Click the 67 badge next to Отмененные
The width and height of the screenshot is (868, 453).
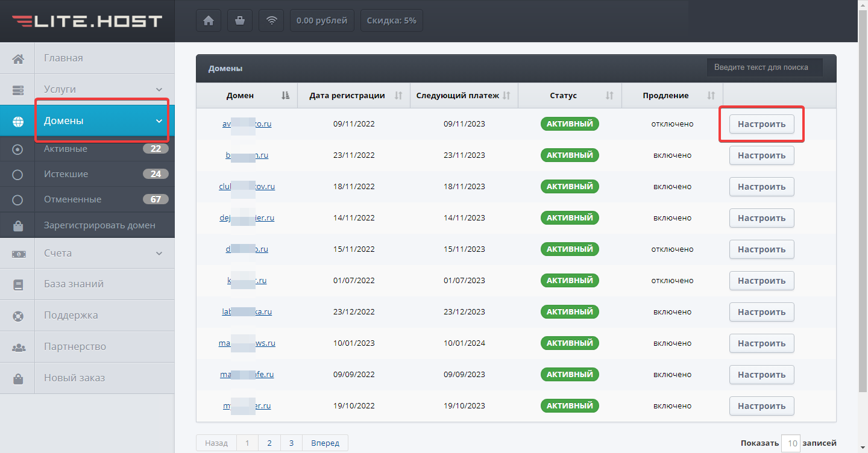coord(156,199)
